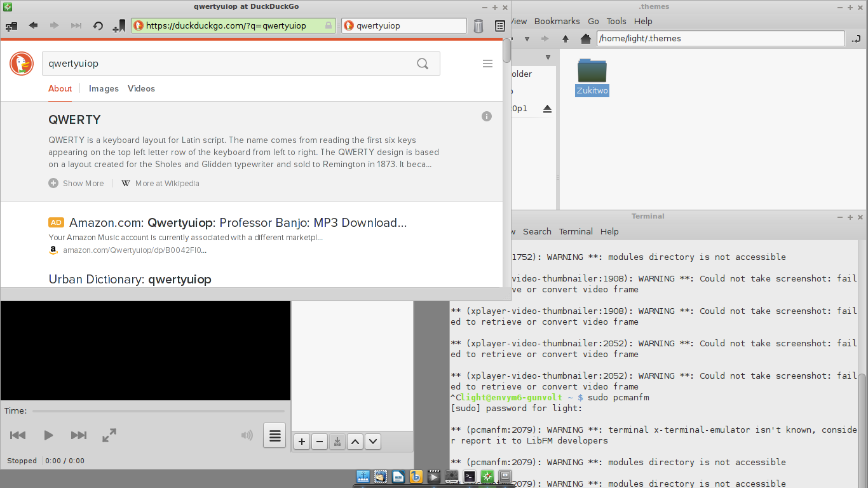Start playback in video player
Viewport: 868px width, 488px height.
(x=48, y=435)
